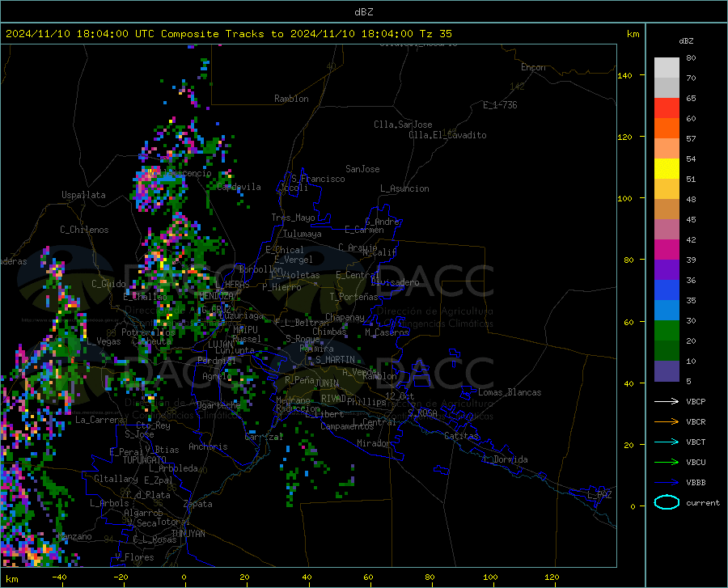The height and width of the screenshot is (588, 728).
Task: Click the Divisadero map label
Action: tap(395, 282)
